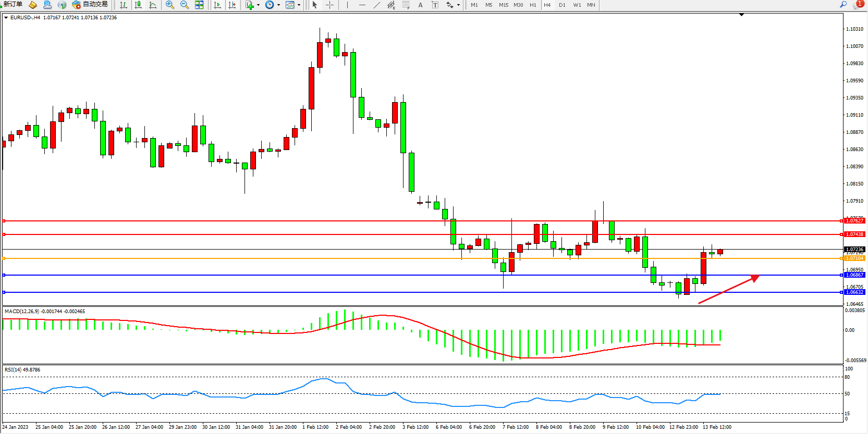Screen dimensions: 868x434
Task: Toggle candlestick chart mode
Action: 138,5
